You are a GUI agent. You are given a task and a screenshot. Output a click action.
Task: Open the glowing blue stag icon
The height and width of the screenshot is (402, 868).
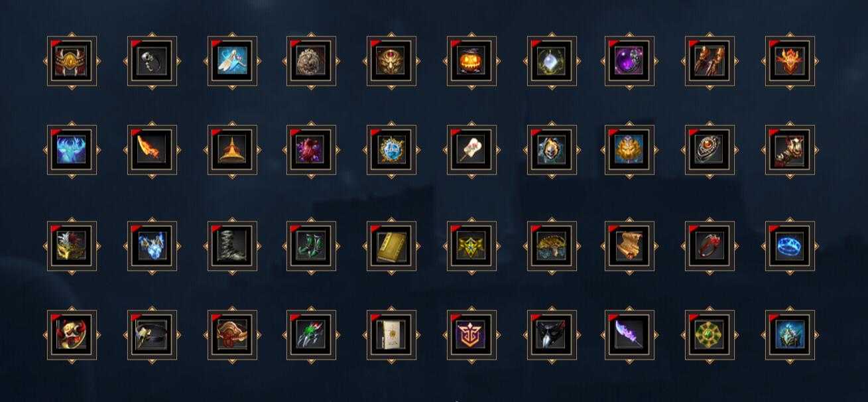point(72,150)
